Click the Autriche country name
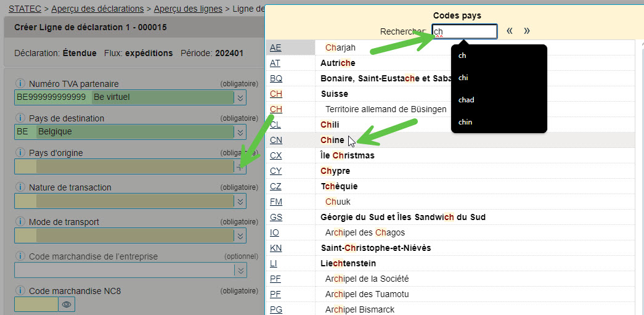This screenshot has width=644, height=315. pos(338,63)
